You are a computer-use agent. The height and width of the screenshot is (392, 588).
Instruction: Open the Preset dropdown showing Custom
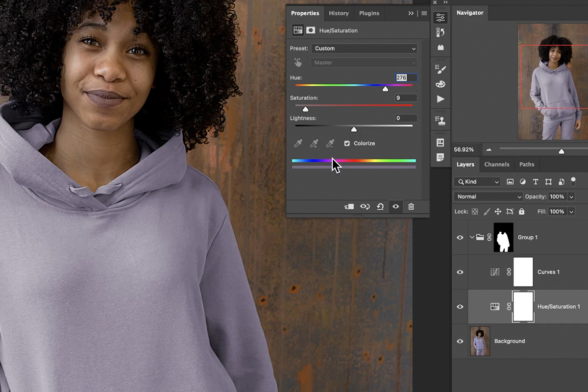coord(364,48)
